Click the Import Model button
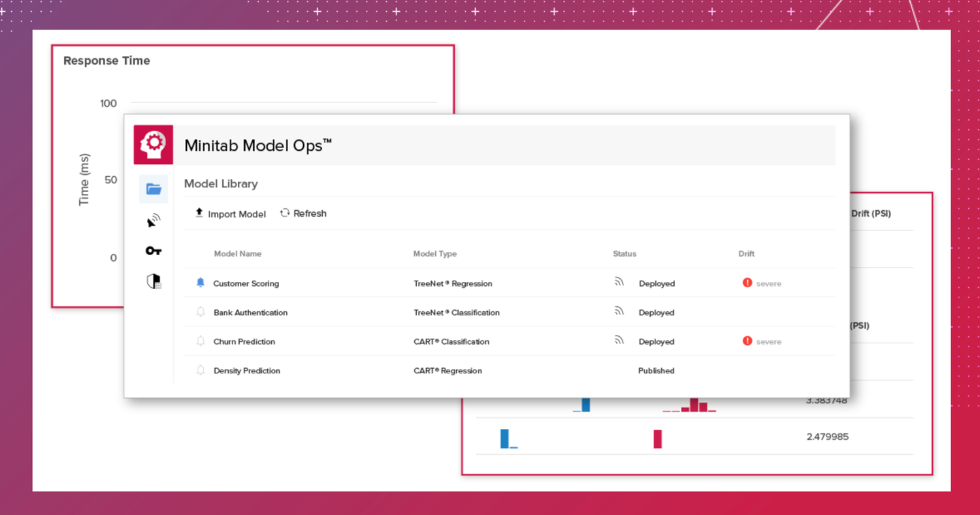The height and width of the screenshot is (515, 980). point(229,213)
